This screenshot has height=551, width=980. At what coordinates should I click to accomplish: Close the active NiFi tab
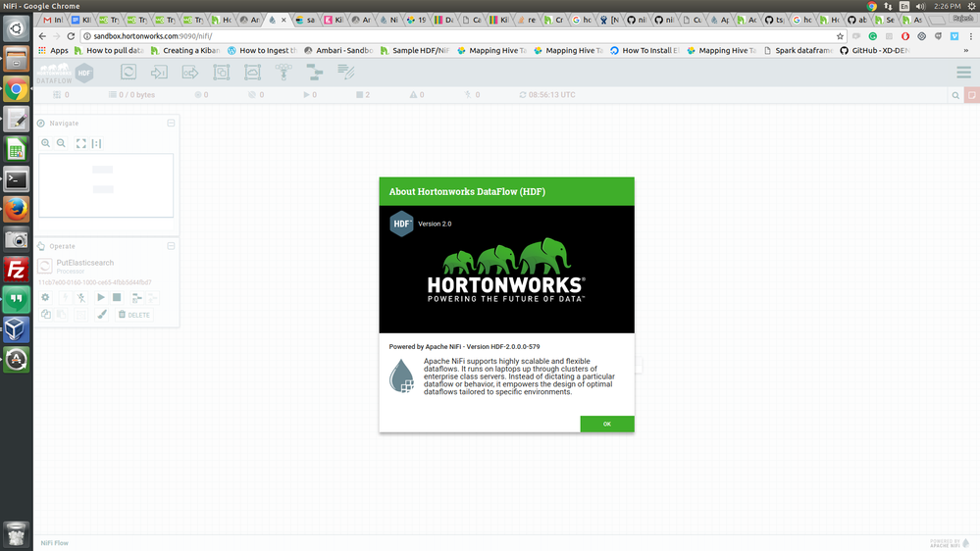point(284,20)
